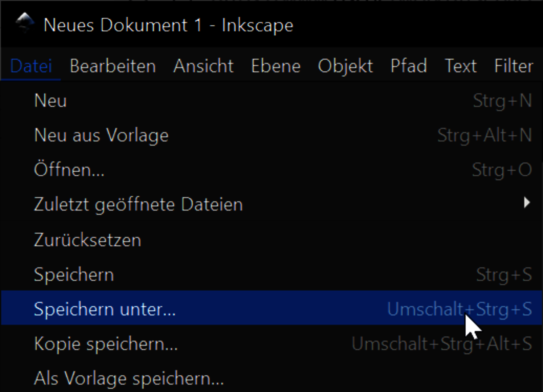Select Zurücksetzen menu entry
543x392 pixels.
tap(87, 240)
